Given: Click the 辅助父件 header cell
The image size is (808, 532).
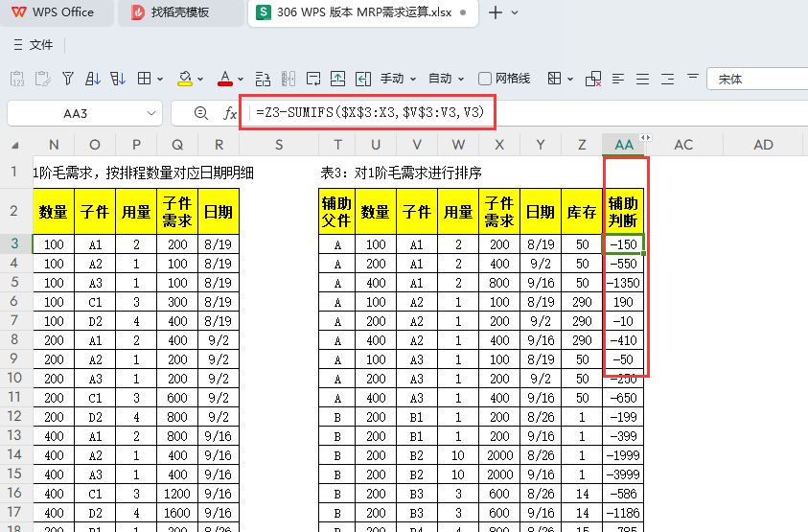Looking at the screenshot, I should coord(336,212).
